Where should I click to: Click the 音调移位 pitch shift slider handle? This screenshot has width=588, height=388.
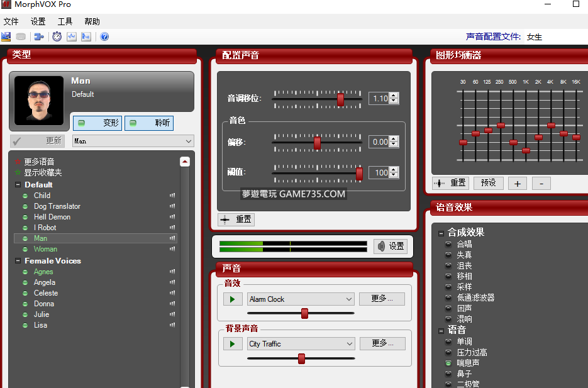pos(340,99)
